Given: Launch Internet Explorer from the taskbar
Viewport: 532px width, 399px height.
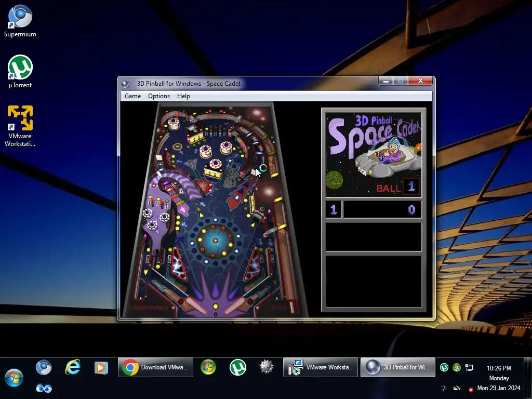Looking at the screenshot, I should pos(73,367).
